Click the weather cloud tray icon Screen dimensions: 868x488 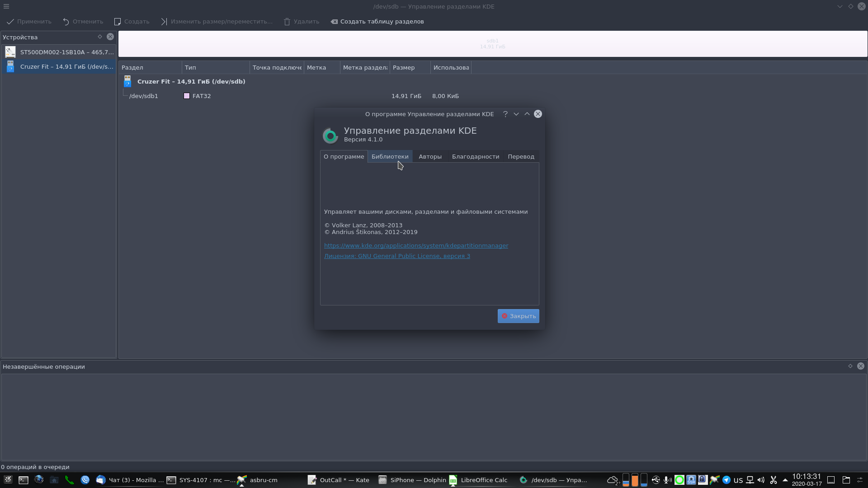[x=613, y=480]
